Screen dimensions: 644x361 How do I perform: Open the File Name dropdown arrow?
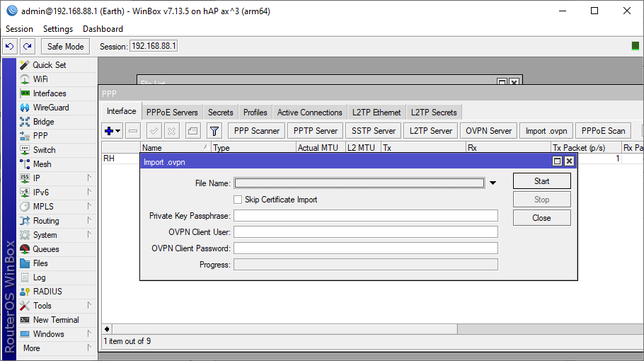point(493,183)
